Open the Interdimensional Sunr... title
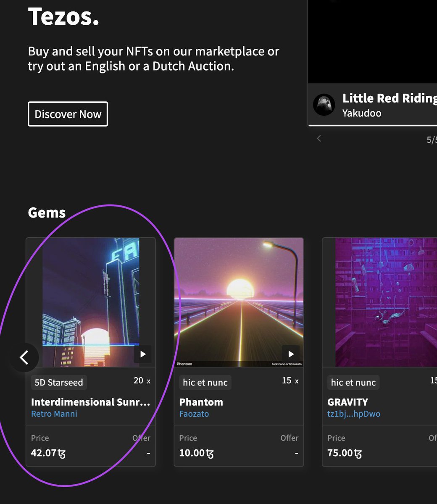437x504 pixels. [x=90, y=402]
